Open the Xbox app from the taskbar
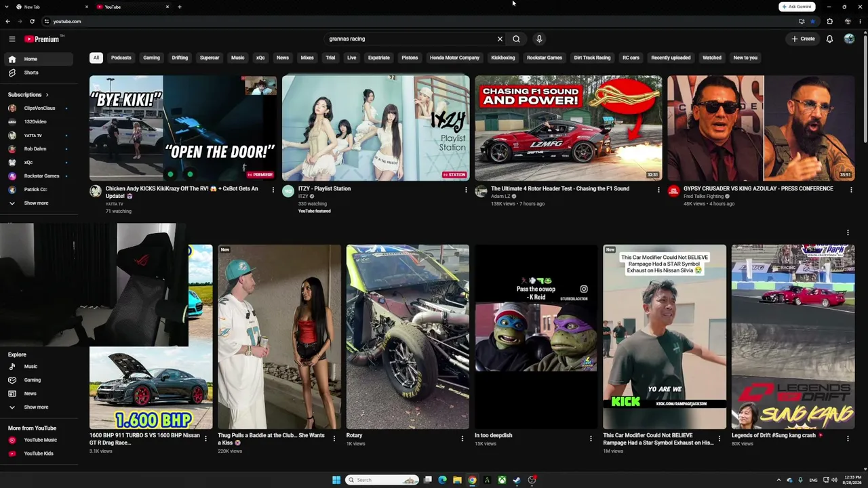The height and width of the screenshot is (488, 868). (x=502, y=480)
